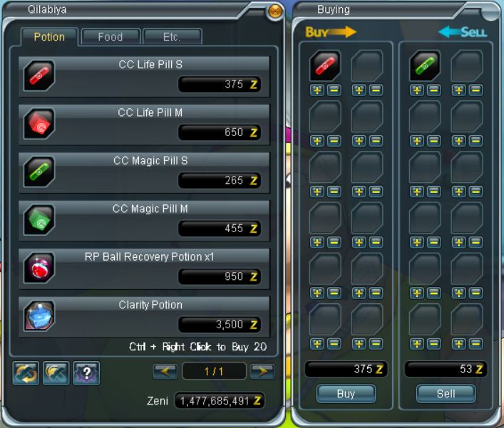Click the yellow arrows repair icon at bottom left

(26, 372)
